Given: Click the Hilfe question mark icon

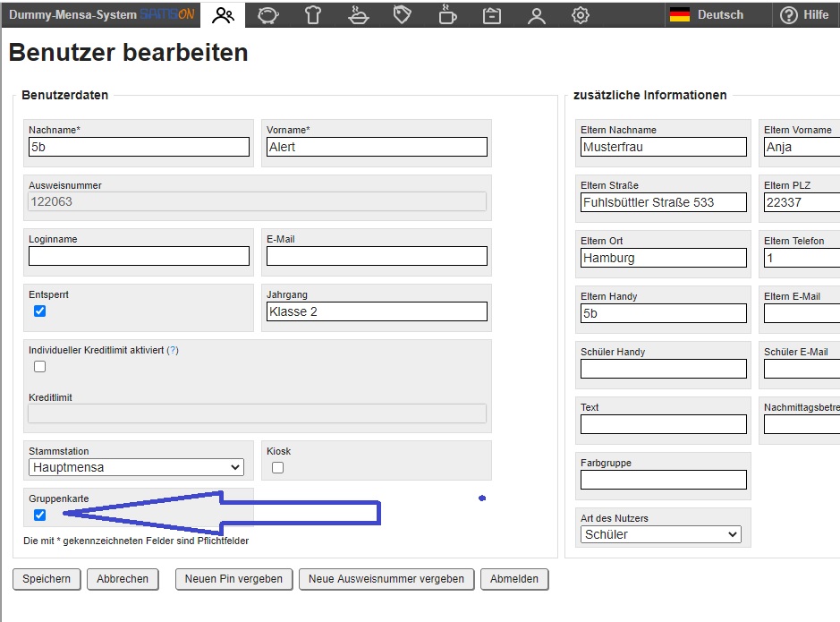Looking at the screenshot, I should coord(789,15).
